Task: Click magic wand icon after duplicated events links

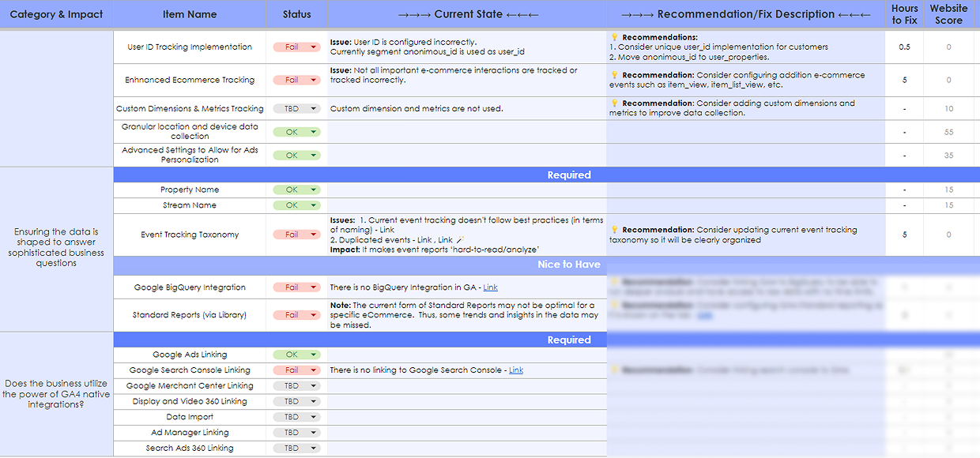Action: [461, 240]
